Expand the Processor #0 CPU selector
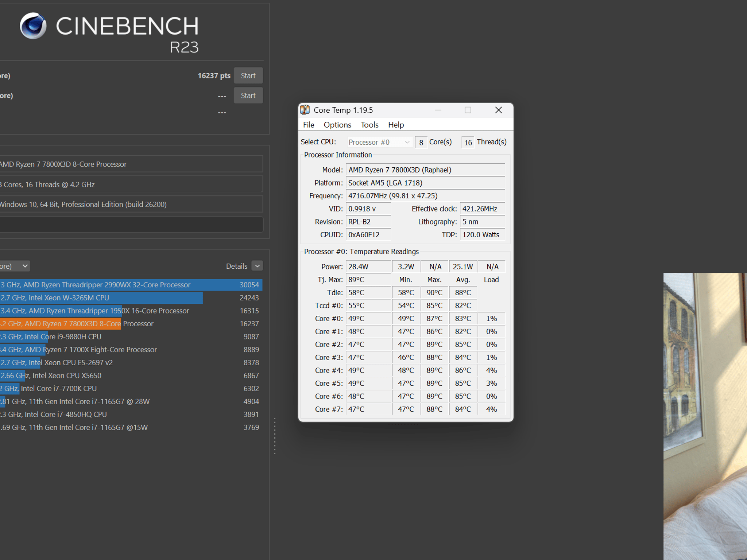 tap(379, 142)
